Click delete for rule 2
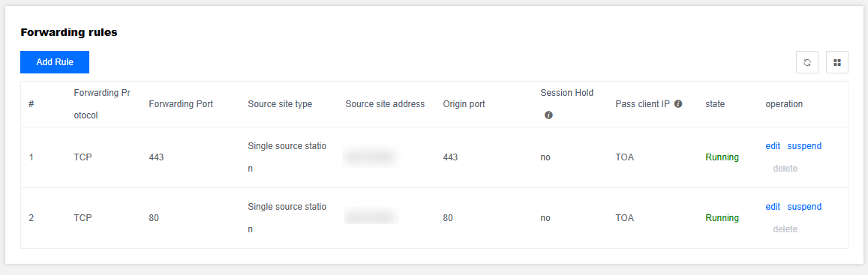 pyautogui.click(x=785, y=229)
